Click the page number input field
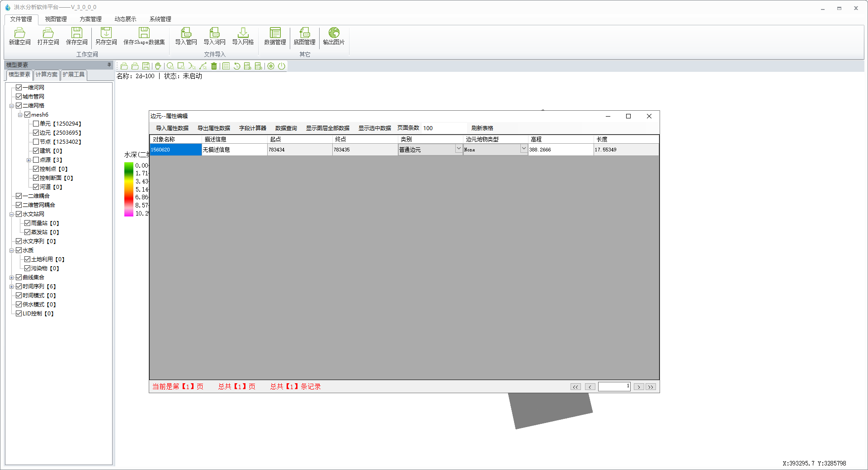The width and height of the screenshot is (868, 470). click(614, 386)
